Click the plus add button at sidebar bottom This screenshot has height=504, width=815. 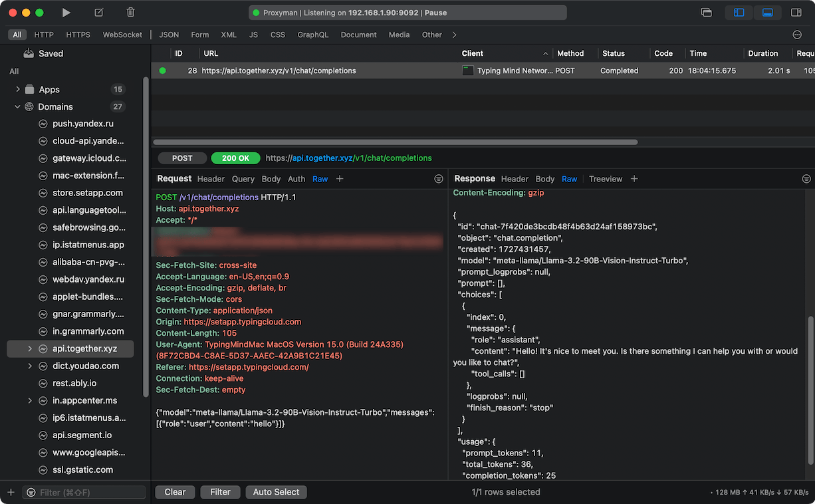tap(11, 492)
